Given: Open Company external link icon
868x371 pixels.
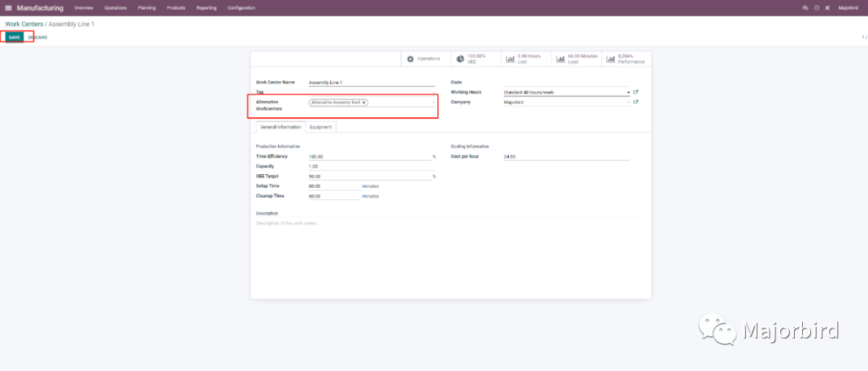Looking at the screenshot, I should (x=636, y=102).
